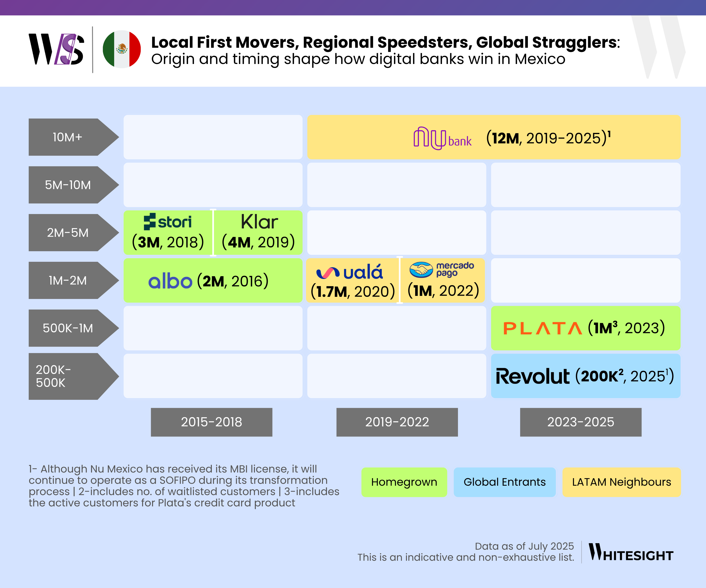This screenshot has height=588, width=706.
Task: Click the 2015-2018 period label
Action: [x=212, y=422]
